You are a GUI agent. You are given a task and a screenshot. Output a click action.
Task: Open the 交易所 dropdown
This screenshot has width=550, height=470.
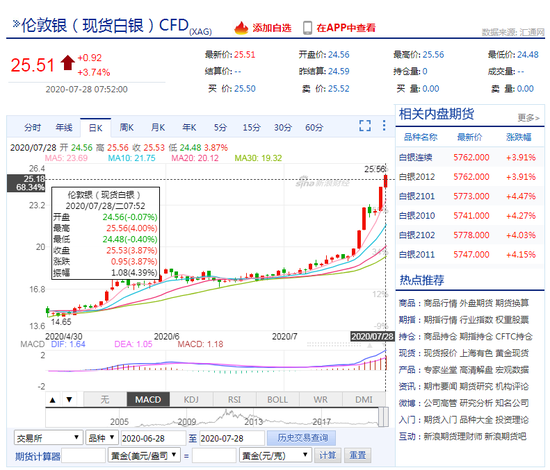(48, 438)
